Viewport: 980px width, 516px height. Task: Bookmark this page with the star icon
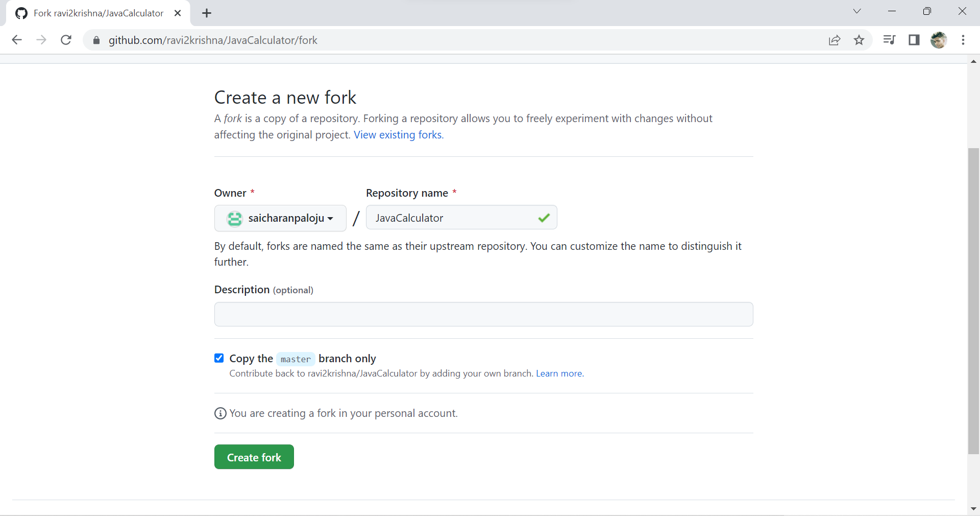point(859,40)
